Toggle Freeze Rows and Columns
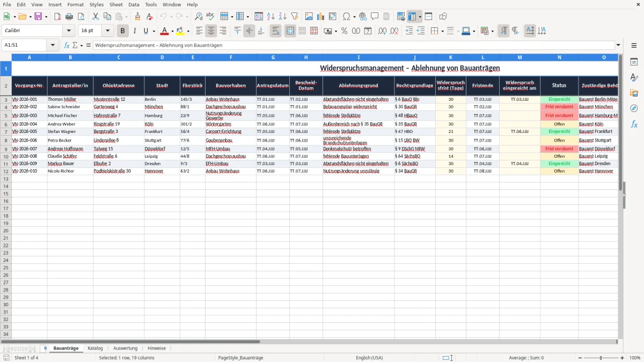644x362 pixels. [412, 17]
